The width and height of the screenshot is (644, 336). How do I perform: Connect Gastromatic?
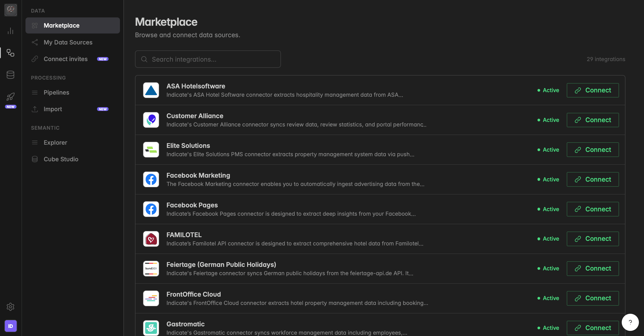point(593,328)
